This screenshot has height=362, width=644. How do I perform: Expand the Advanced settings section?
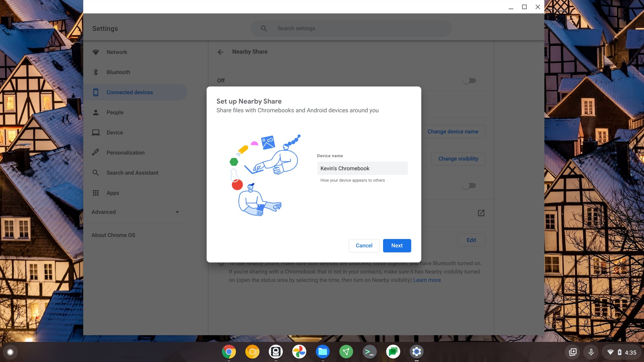[x=135, y=212]
